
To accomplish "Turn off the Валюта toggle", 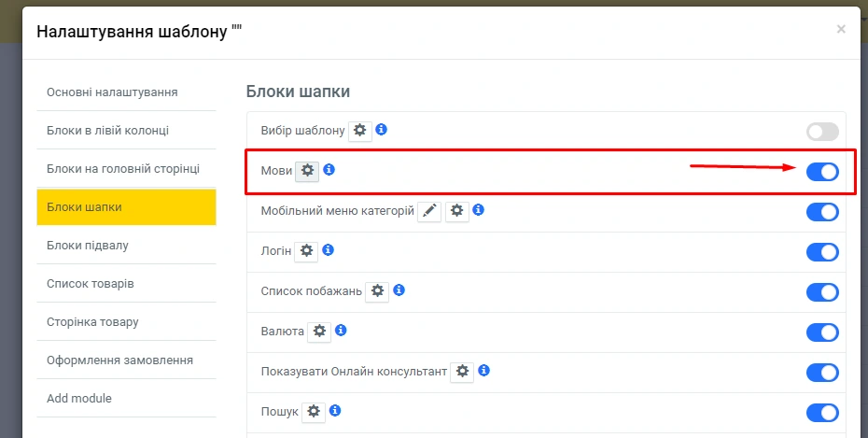I will [822, 332].
